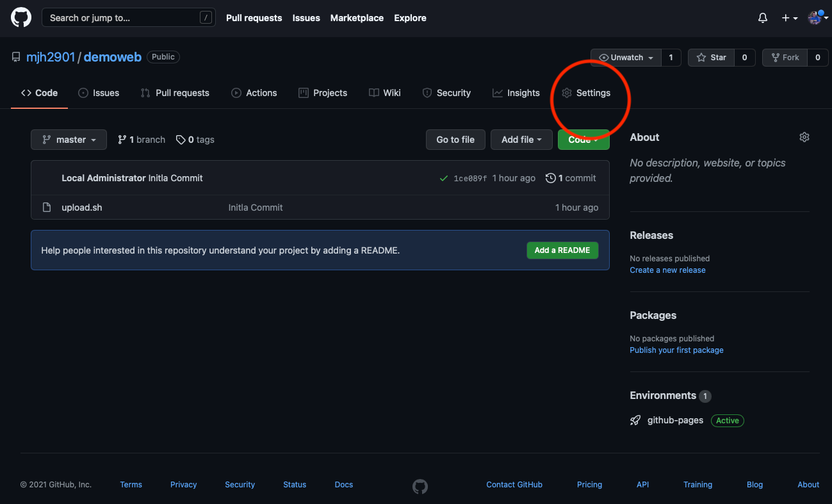Switch to the repository Pull requests tab
832x504 pixels.
pyautogui.click(x=175, y=93)
